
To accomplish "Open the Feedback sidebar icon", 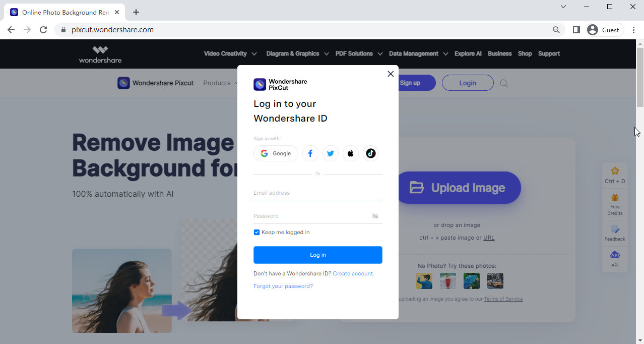I will point(615,230).
